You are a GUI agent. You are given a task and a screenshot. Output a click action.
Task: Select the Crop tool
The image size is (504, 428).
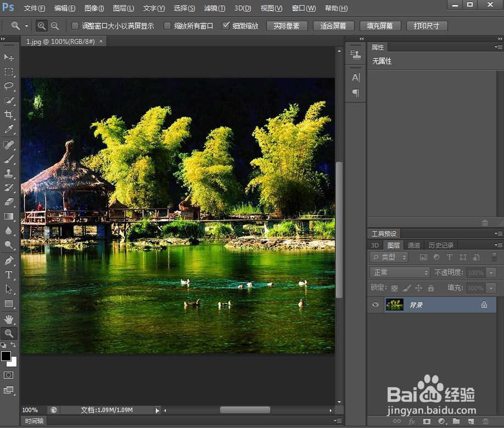tap(9, 114)
